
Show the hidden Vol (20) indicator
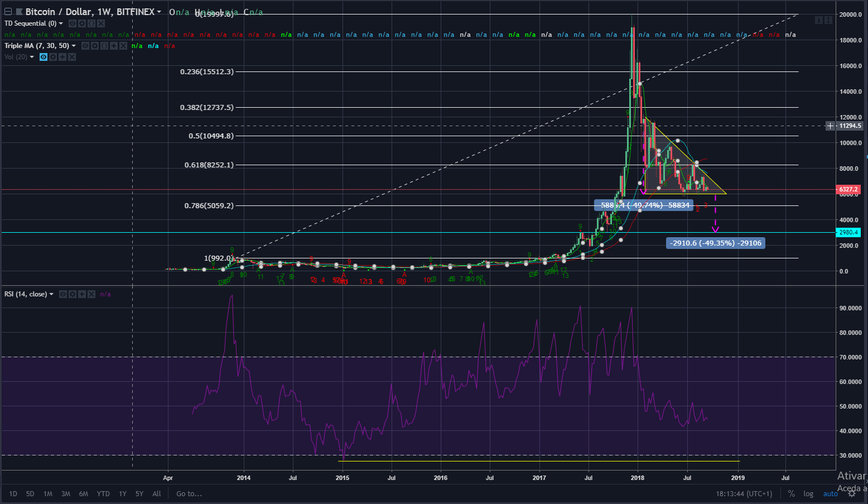click(x=44, y=57)
